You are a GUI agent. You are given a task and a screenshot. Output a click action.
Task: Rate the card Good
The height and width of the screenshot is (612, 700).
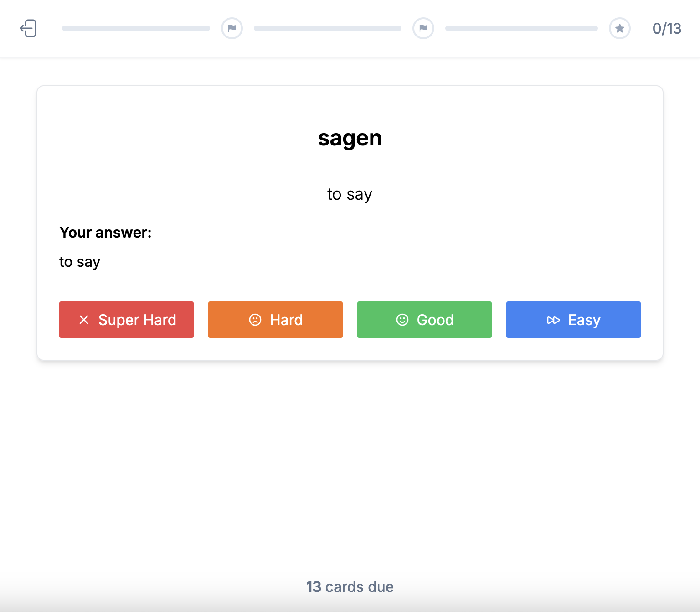(x=424, y=320)
